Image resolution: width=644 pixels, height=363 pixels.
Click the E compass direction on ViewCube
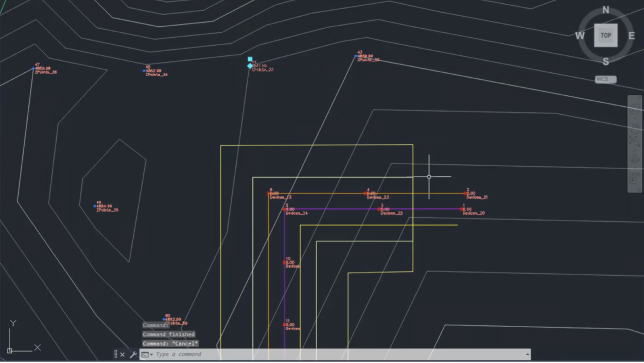click(632, 36)
